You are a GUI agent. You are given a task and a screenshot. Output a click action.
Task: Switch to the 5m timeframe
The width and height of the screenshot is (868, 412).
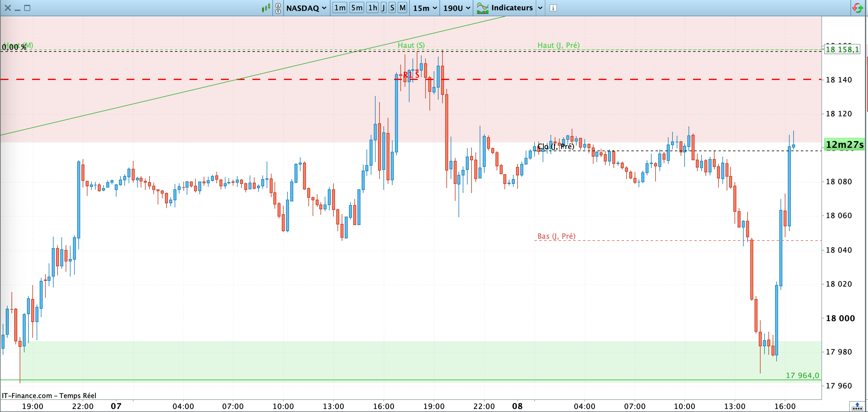click(x=357, y=8)
